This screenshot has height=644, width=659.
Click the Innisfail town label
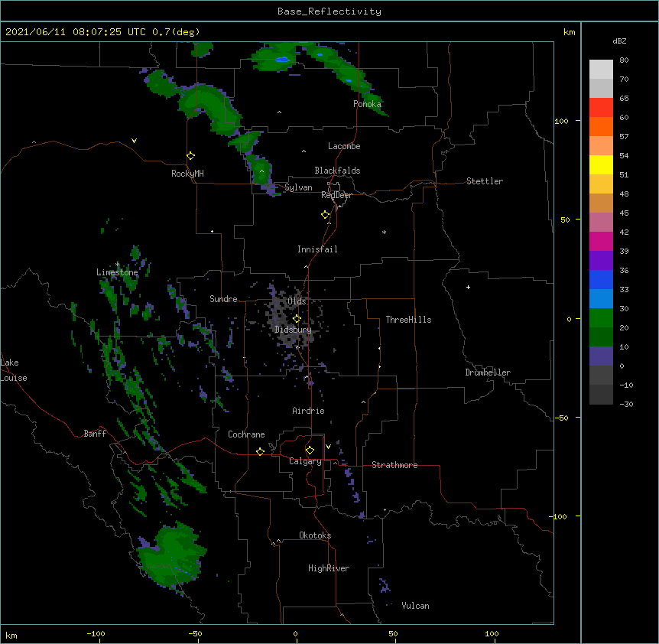click(317, 249)
